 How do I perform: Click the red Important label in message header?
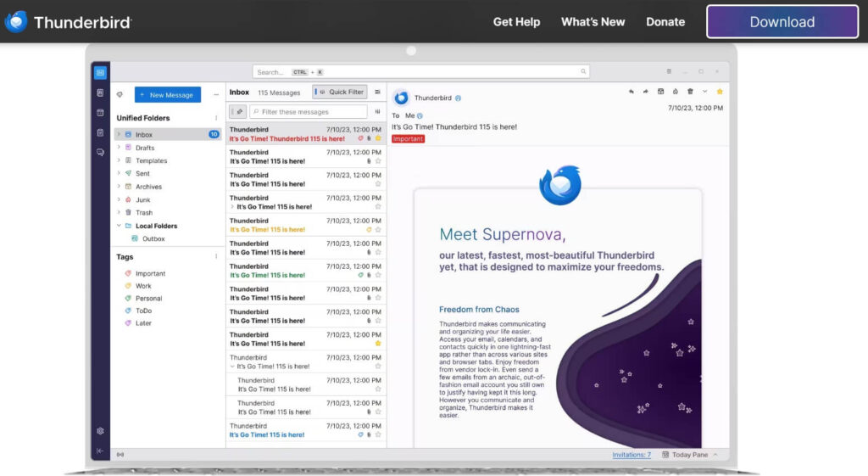pos(408,138)
